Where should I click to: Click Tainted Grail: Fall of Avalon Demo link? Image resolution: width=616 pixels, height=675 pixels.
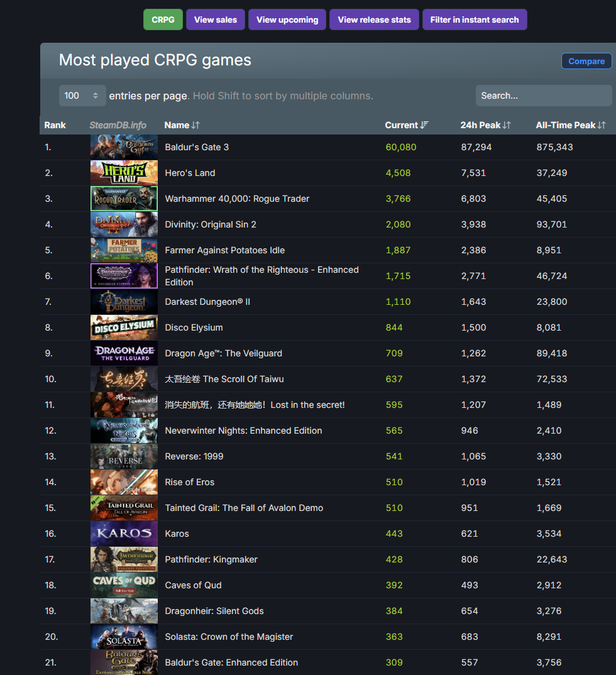pos(244,508)
